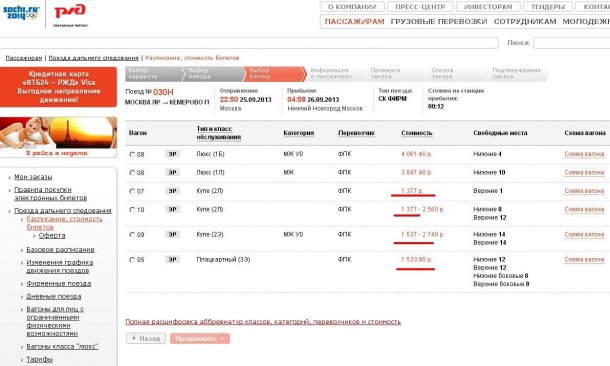Screen dimensions: 610x366
Task: Open Вагоны класса "люкс" sidebar link
Action: click(62, 347)
